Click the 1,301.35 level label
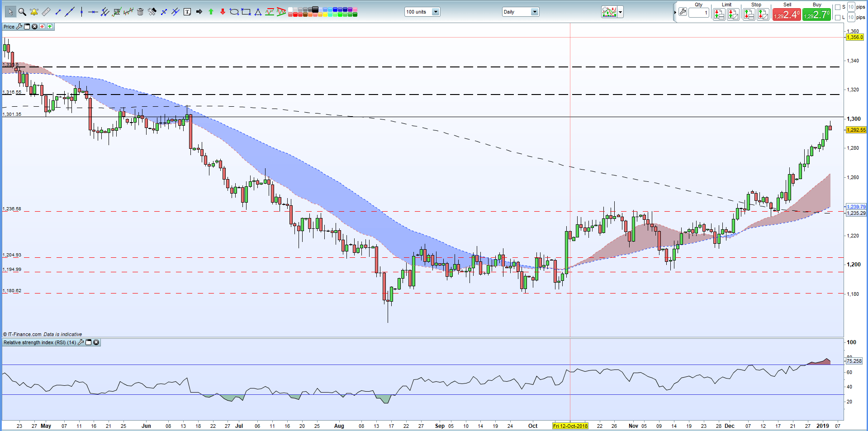868x431 pixels. 12,114
